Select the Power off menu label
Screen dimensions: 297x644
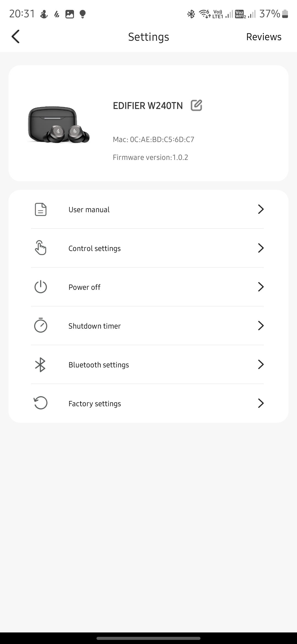(x=84, y=287)
